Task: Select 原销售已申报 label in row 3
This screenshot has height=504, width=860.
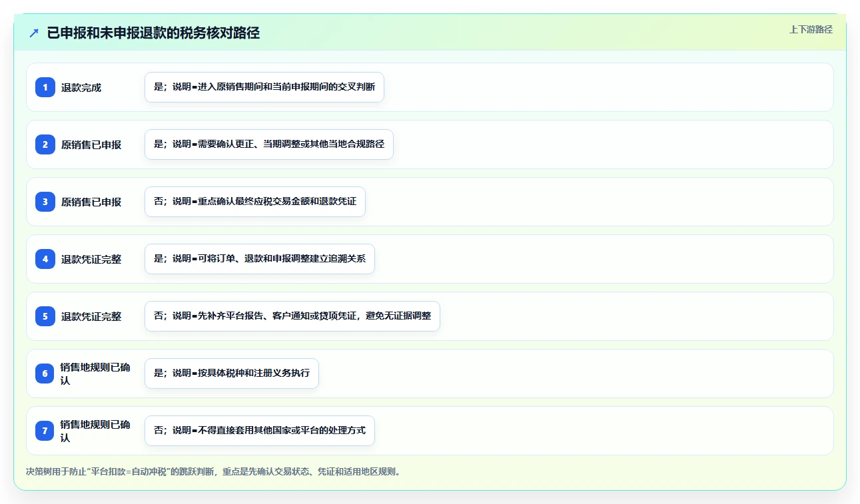Action: click(91, 202)
